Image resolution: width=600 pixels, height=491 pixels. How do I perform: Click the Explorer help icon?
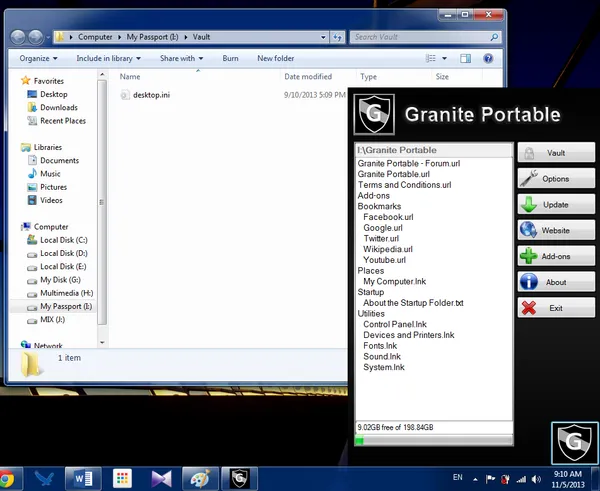pyautogui.click(x=488, y=59)
